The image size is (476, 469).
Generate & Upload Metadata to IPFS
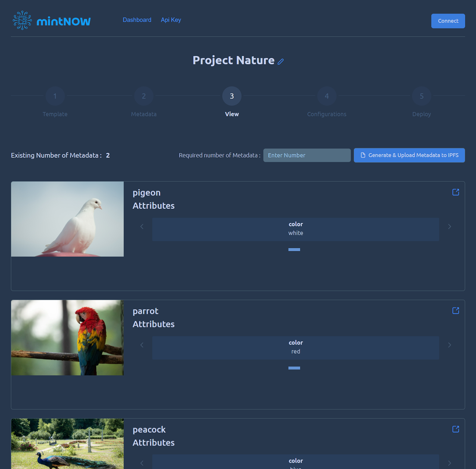[409, 155]
